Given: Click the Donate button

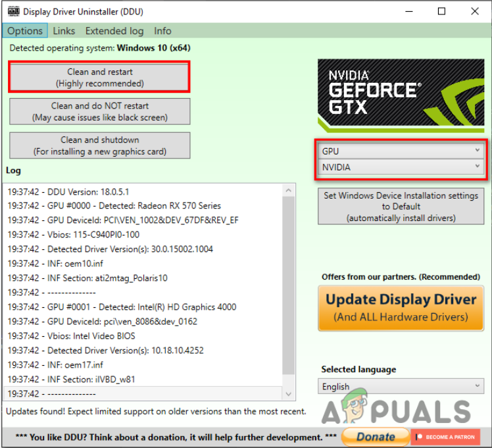Looking at the screenshot, I should [376, 436].
